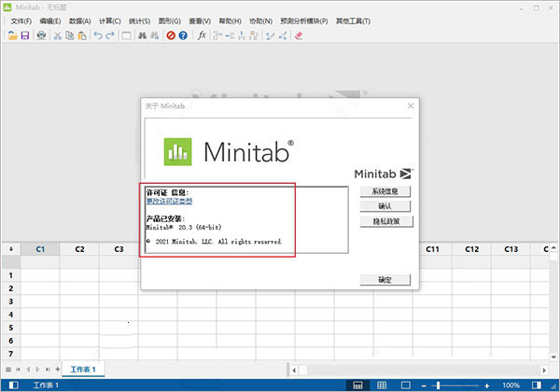The image size is (560, 392).
Task: Open the 编辑(E) menu
Action: pyautogui.click(x=50, y=21)
